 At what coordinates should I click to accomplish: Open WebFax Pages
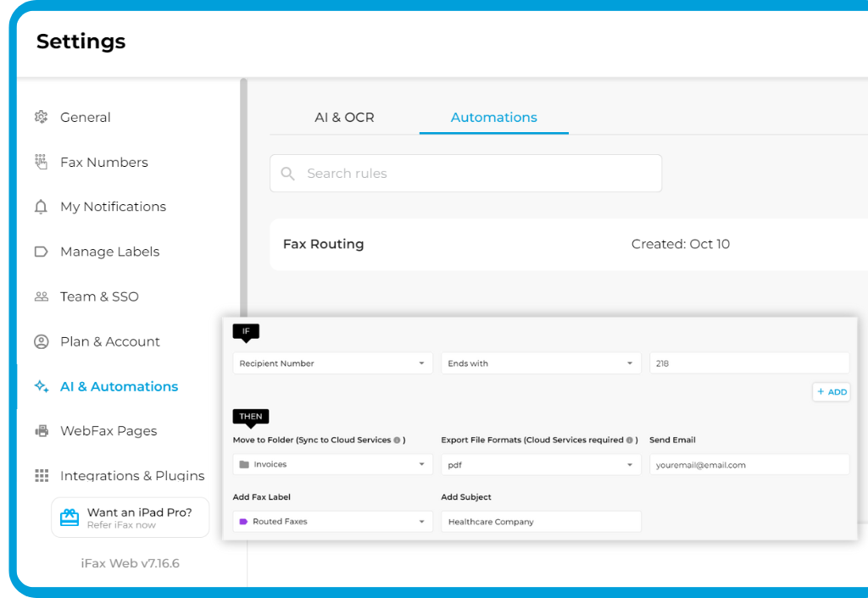click(x=108, y=431)
